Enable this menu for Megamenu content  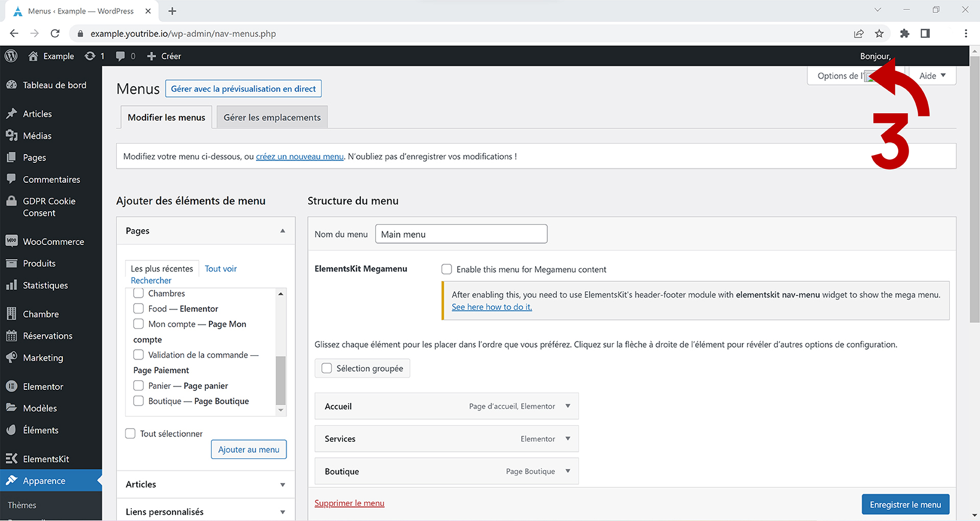(x=447, y=269)
